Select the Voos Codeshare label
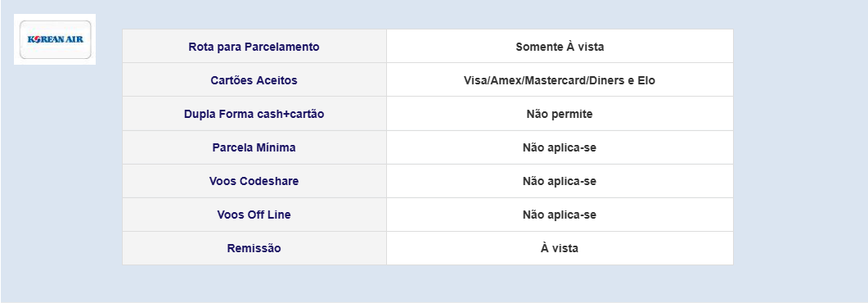Image resolution: width=868 pixels, height=303 pixels. pyautogui.click(x=254, y=181)
